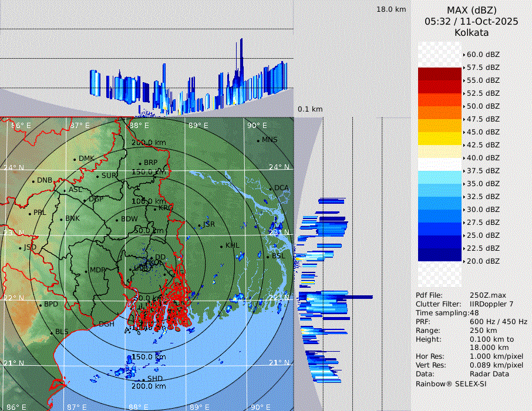Select the JSR station marker
Screen dimensions: 532x411
[198, 225]
